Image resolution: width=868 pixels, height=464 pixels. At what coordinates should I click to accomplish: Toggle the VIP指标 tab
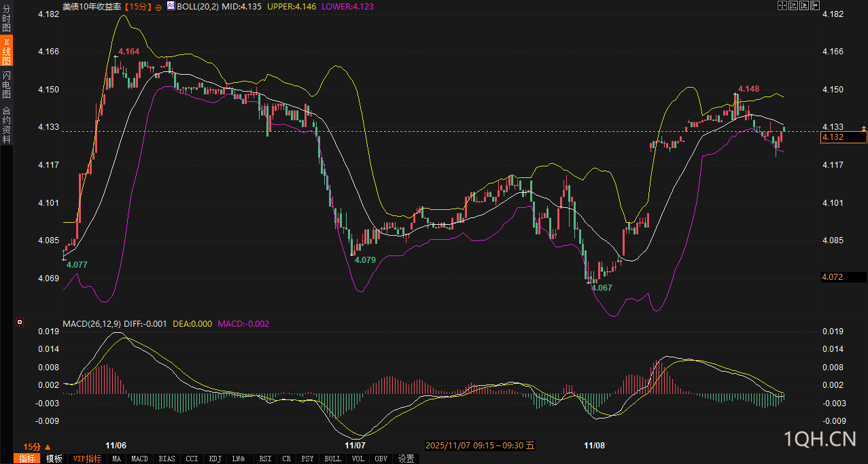coord(87,459)
